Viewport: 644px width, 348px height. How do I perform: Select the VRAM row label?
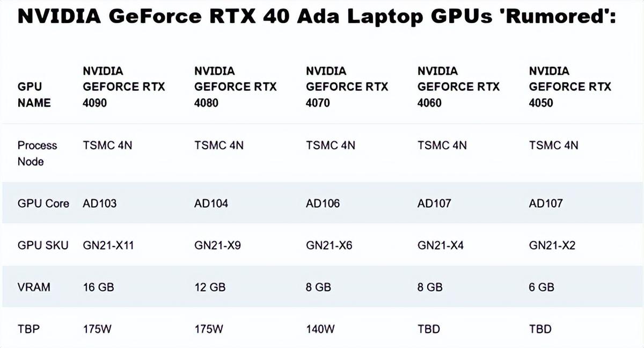pos(34,287)
